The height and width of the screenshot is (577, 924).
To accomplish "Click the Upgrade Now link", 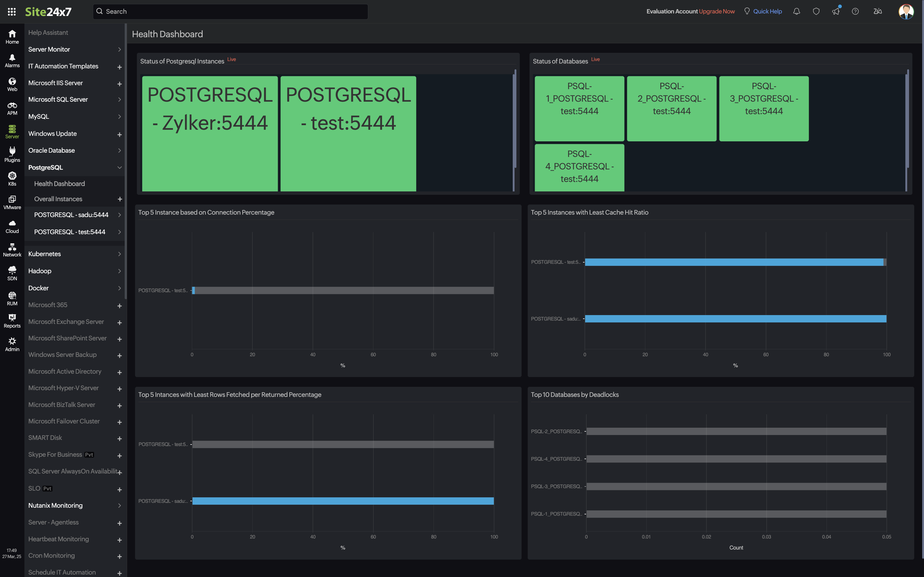I will pos(717,12).
